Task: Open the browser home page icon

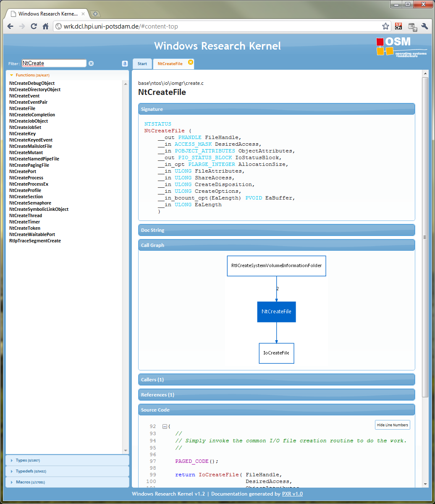Action: tap(46, 26)
